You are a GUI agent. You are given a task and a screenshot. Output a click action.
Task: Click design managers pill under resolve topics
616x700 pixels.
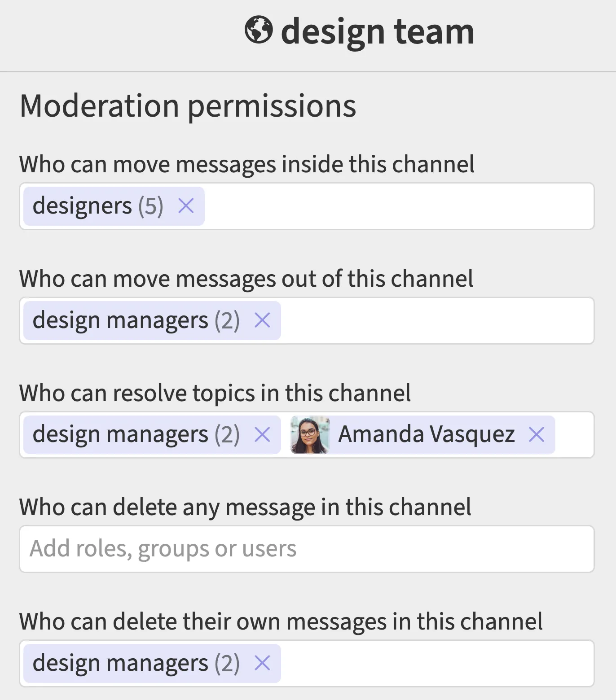[136, 434]
